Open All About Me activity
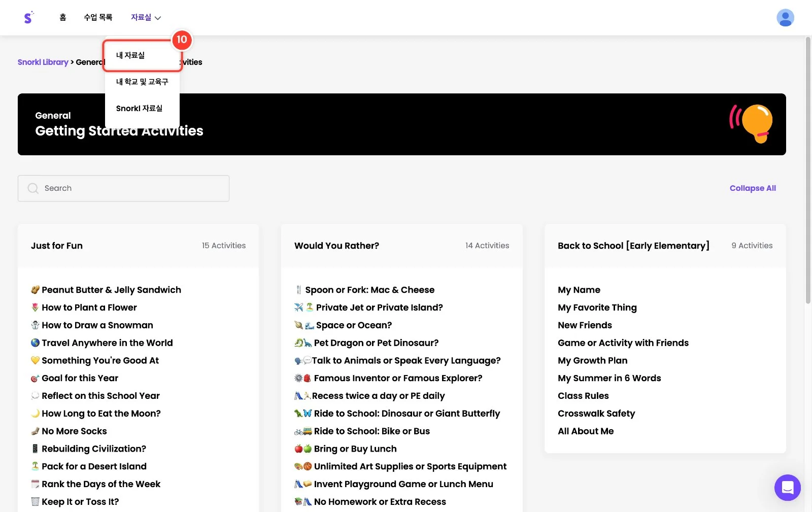812x512 pixels. [x=586, y=431]
